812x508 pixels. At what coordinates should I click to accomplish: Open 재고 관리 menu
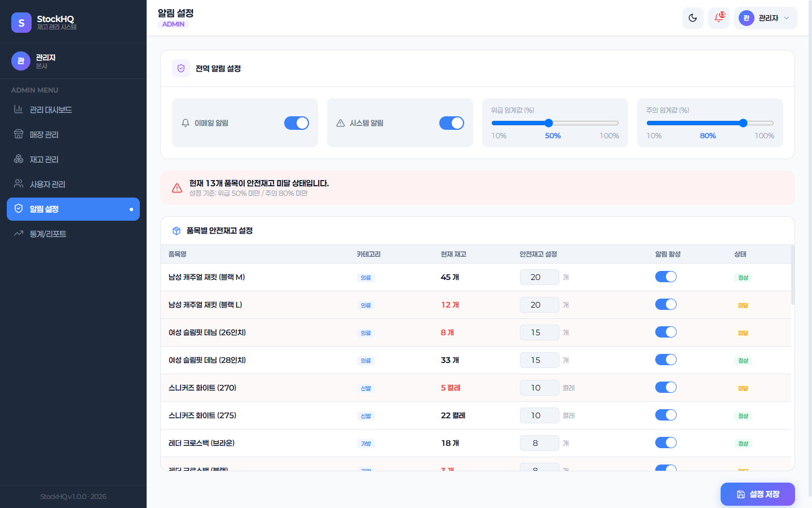point(73,159)
